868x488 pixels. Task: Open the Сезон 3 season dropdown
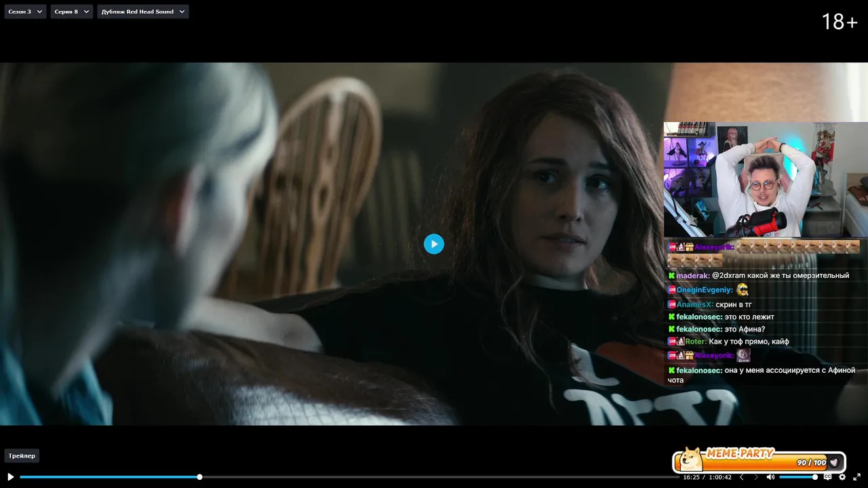pos(25,12)
